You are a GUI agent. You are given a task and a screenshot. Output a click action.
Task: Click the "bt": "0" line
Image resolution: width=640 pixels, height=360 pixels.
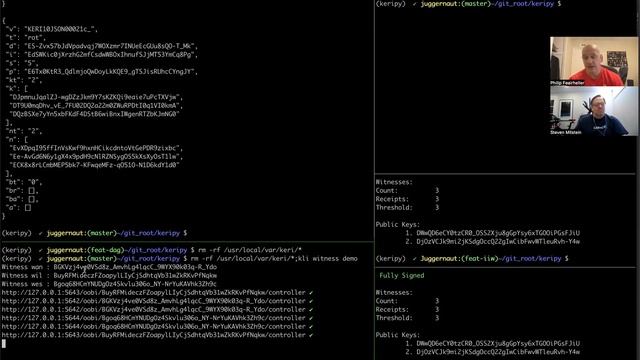pos(24,182)
